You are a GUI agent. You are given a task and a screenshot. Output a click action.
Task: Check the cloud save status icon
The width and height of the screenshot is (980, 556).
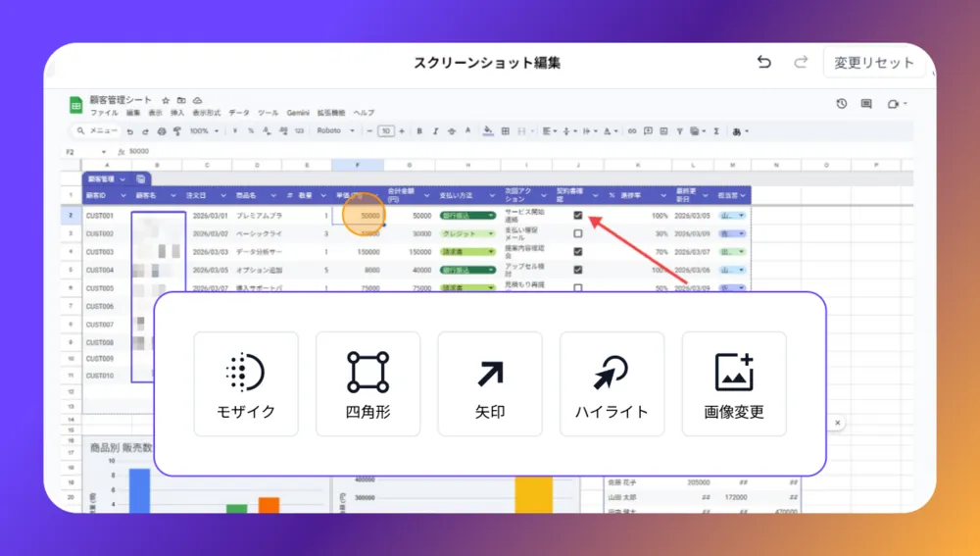(x=198, y=100)
